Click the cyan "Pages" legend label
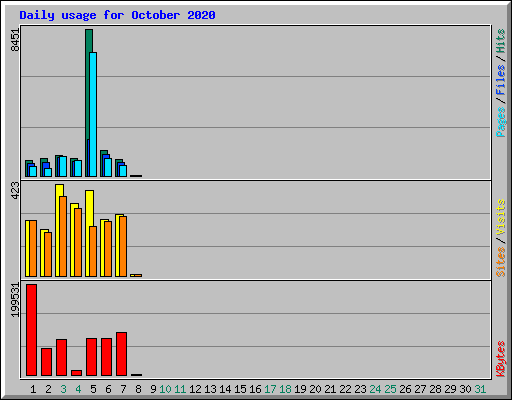Image resolution: width=512 pixels, height=400 pixels. click(x=501, y=122)
